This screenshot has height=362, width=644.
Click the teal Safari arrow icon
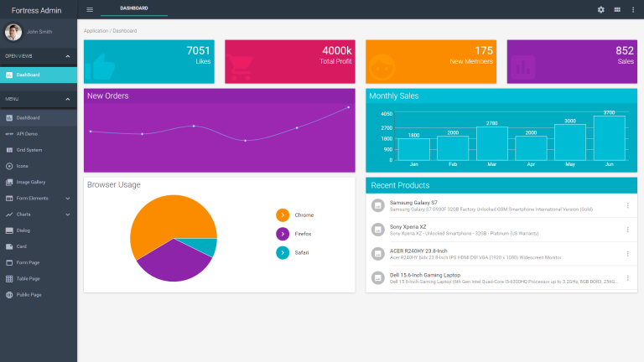click(x=283, y=252)
